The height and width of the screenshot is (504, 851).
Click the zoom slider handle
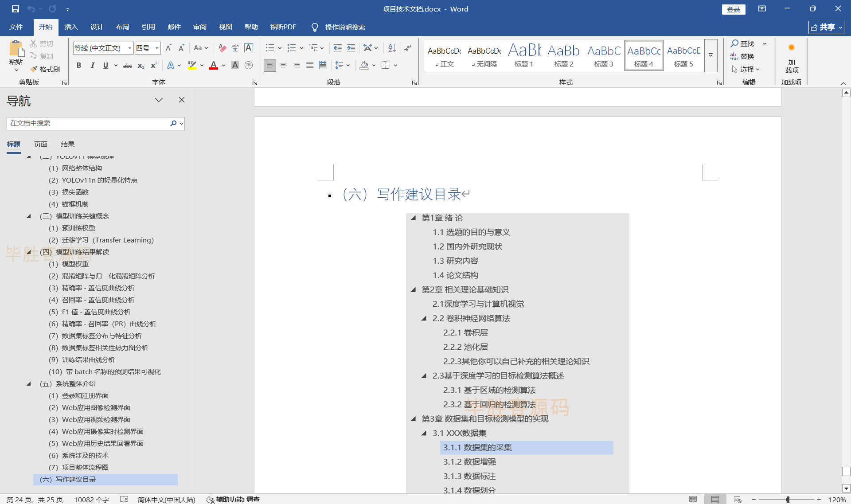click(x=788, y=500)
